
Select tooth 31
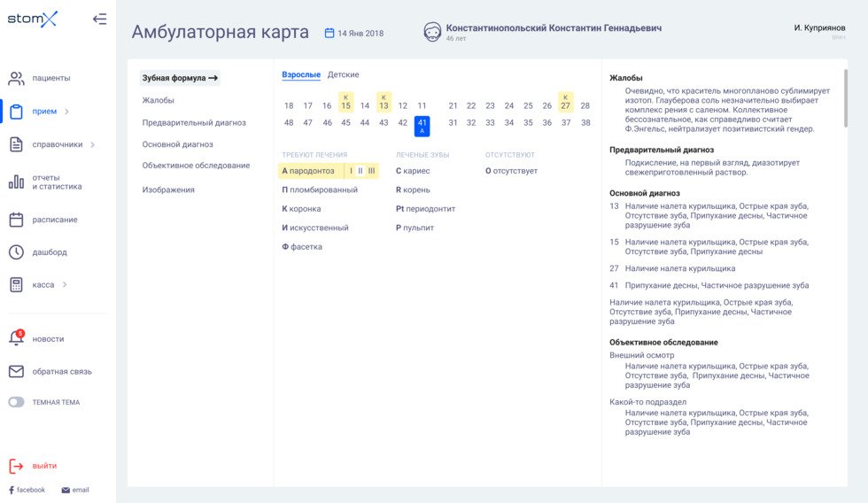pos(453,123)
